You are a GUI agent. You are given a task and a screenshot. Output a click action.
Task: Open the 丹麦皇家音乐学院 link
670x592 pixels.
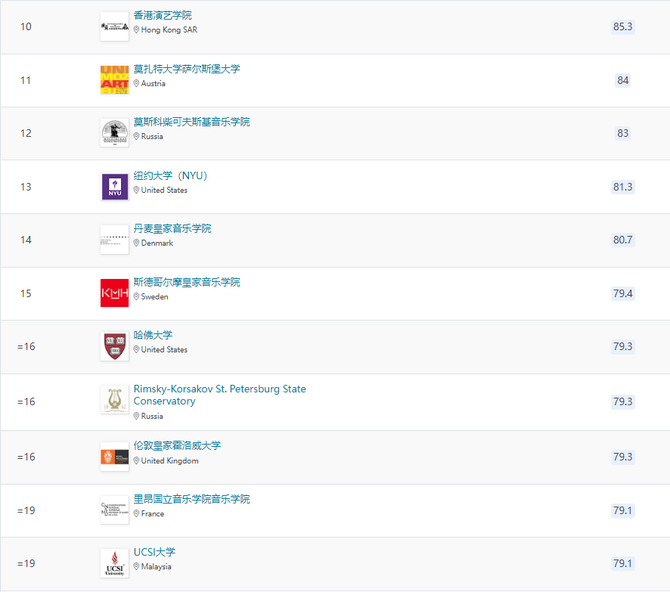[172, 229]
